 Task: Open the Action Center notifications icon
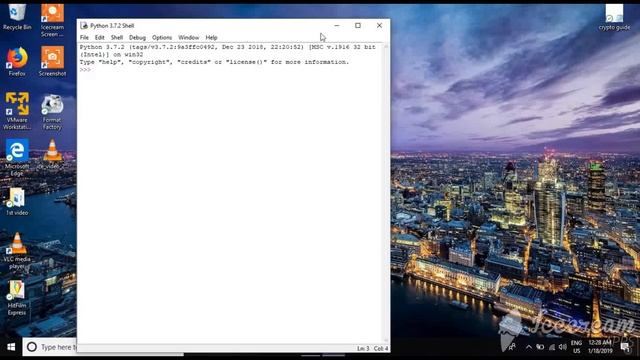625,347
